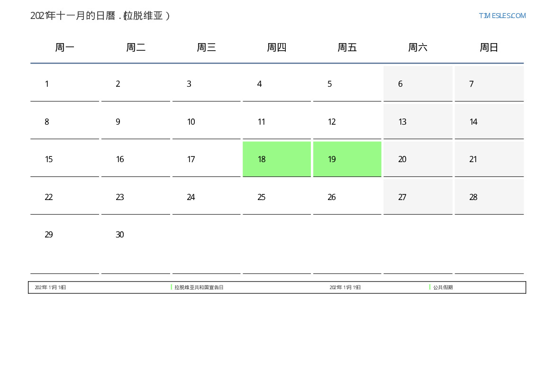The width and height of the screenshot is (554, 392).
Task: Click the 周三 column header
Action: (206, 47)
